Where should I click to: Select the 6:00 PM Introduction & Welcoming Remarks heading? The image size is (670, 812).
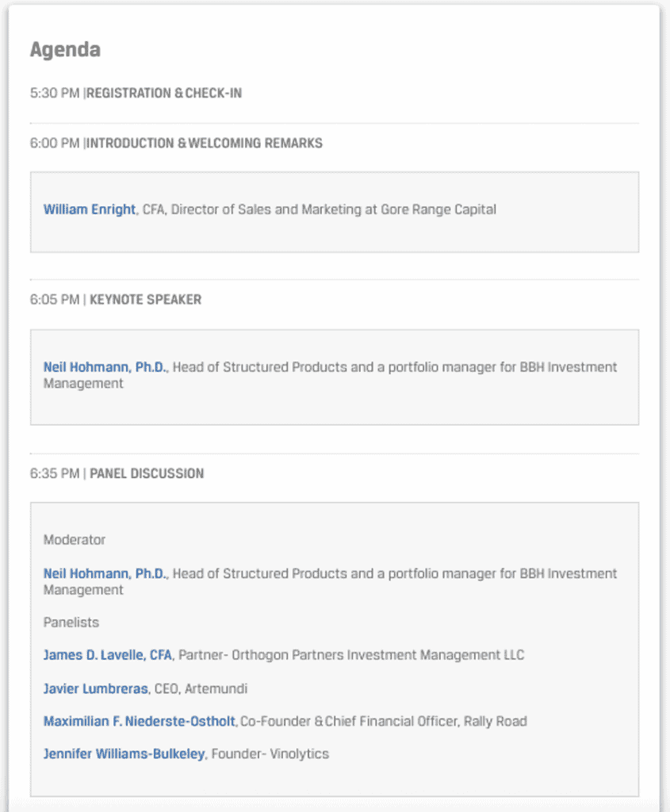(176, 143)
